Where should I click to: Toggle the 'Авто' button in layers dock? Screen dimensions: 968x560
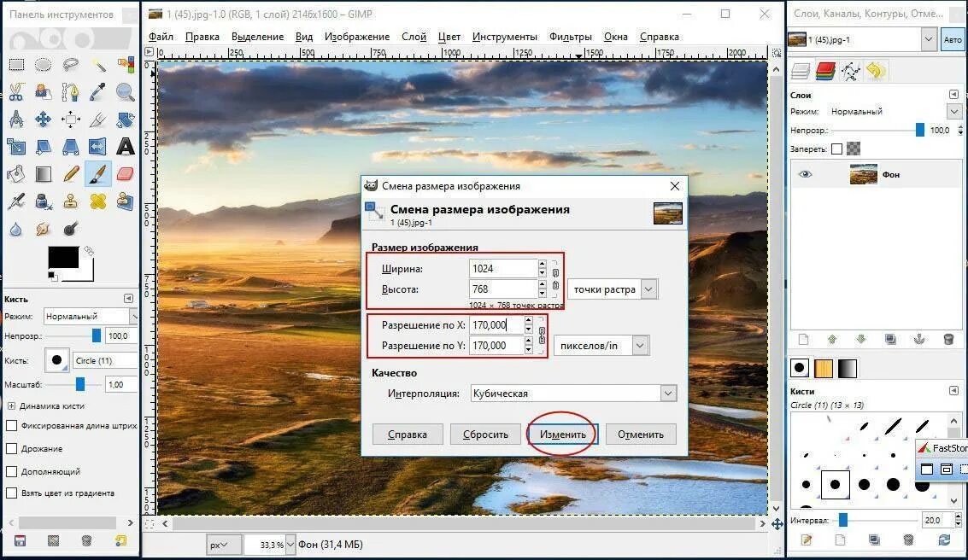pyautogui.click(x=952, y=39)
